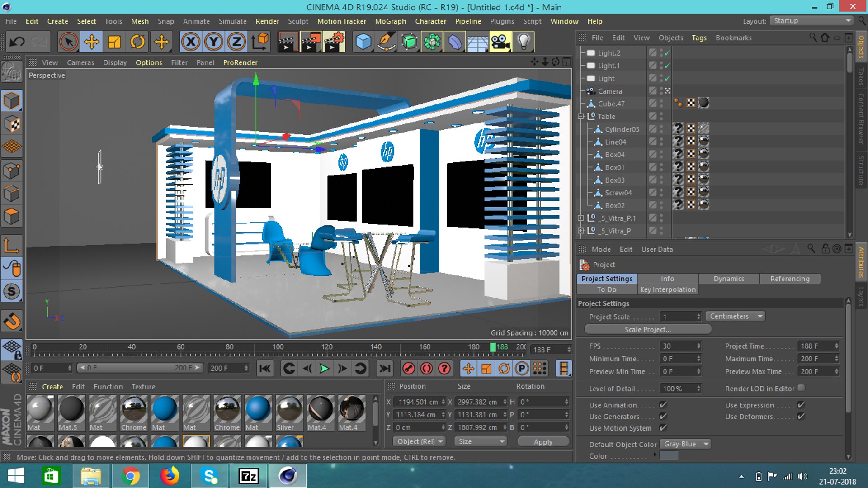
Task: Open Default Object Color Gray-Blue dropdown
Action: pos(685,444)
